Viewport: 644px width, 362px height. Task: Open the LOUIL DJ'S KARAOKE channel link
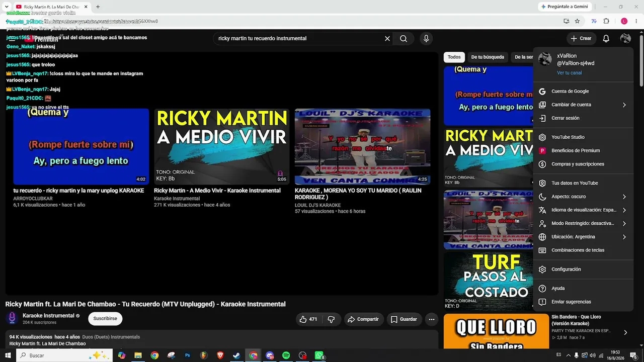[x=317, y=205]
